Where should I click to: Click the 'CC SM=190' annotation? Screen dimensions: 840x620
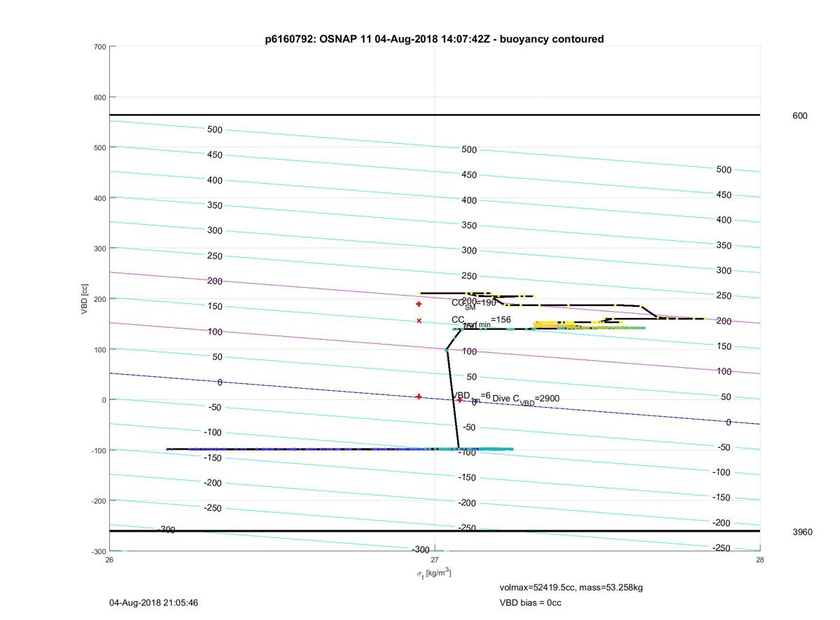(473, 304)
